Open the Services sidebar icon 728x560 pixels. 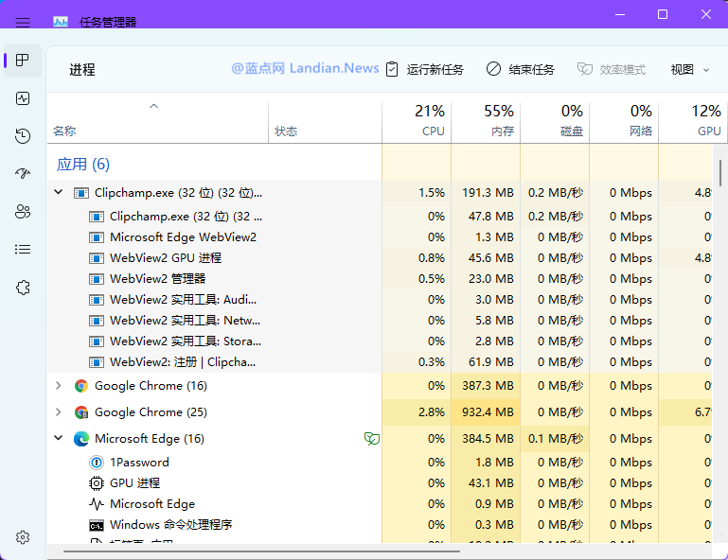click(x=23, y=288)
